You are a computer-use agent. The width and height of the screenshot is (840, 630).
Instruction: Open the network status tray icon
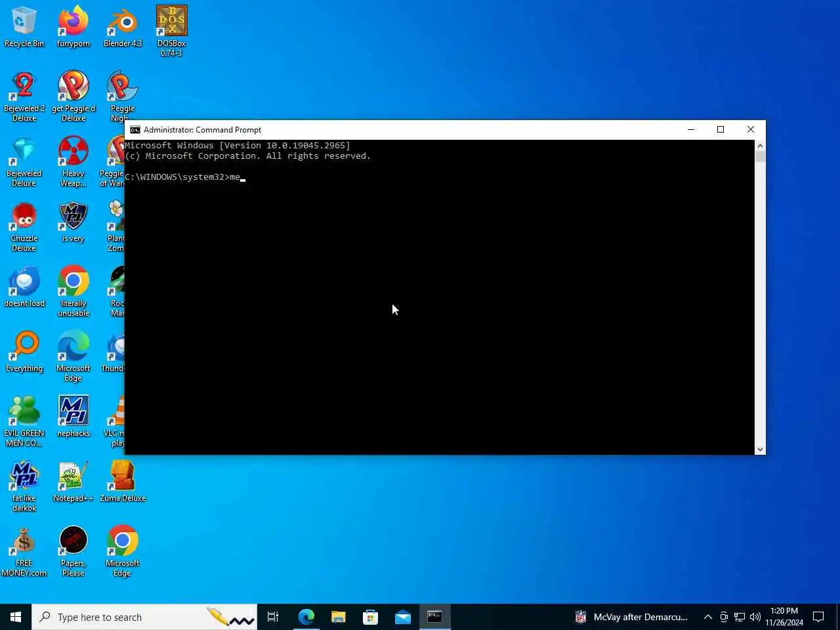point(740,617)
